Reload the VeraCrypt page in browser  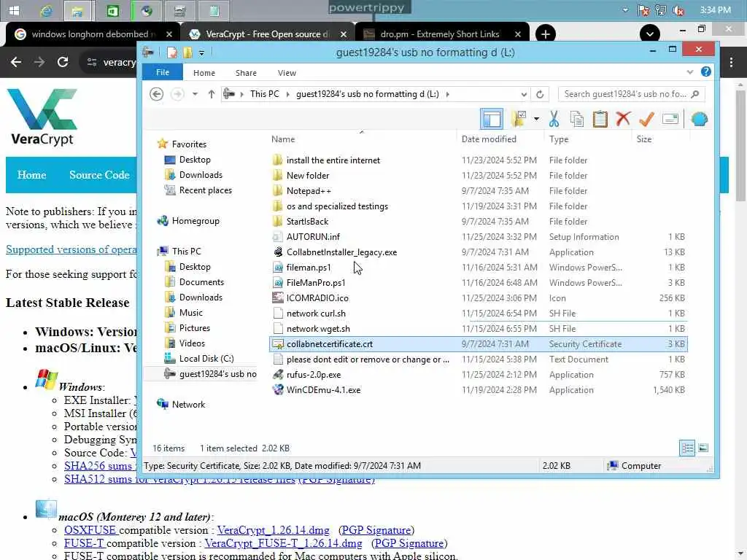pos(63,62)
